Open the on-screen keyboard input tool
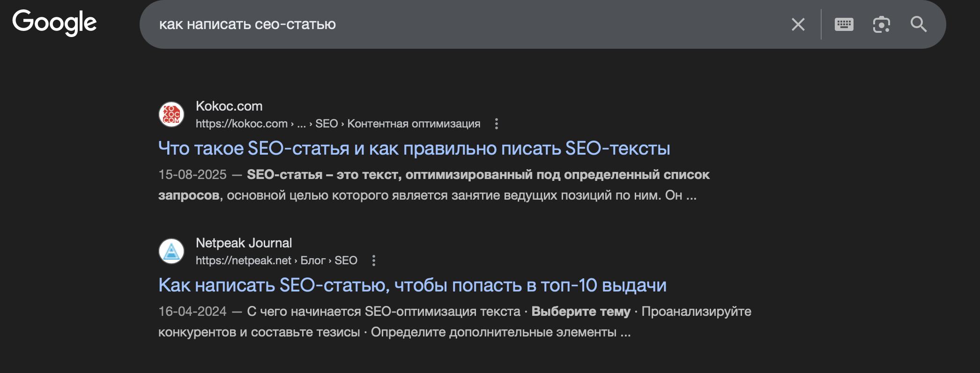The width and height of the screenshot is (980, 373). point(844,24)
